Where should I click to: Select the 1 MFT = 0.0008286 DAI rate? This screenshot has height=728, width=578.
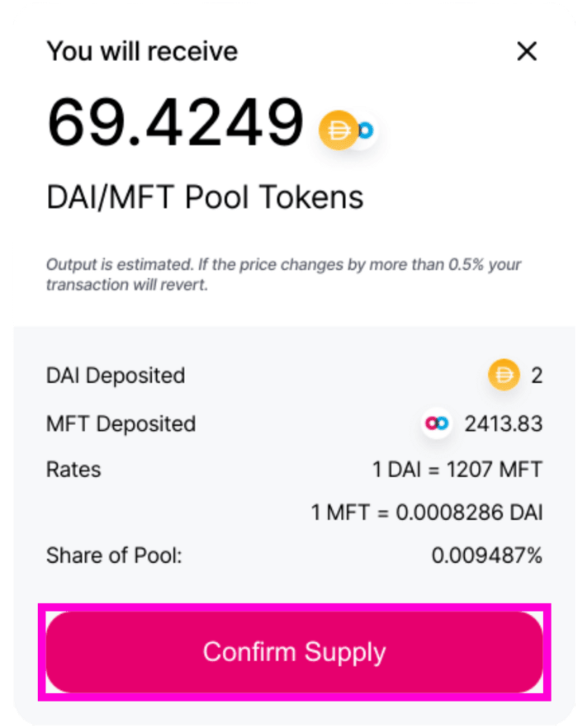coord(427,513)
